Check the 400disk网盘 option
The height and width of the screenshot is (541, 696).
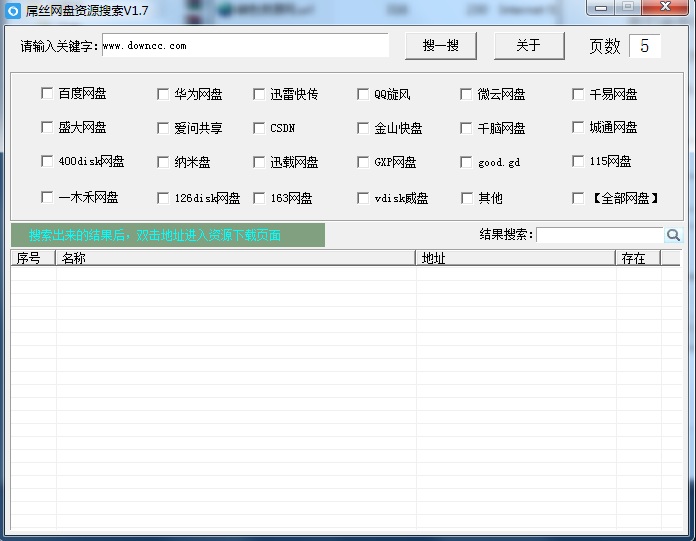pos(47,161)
